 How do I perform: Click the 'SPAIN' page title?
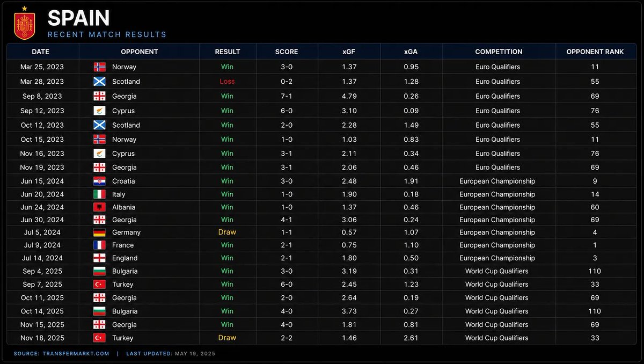click(78, 18)
